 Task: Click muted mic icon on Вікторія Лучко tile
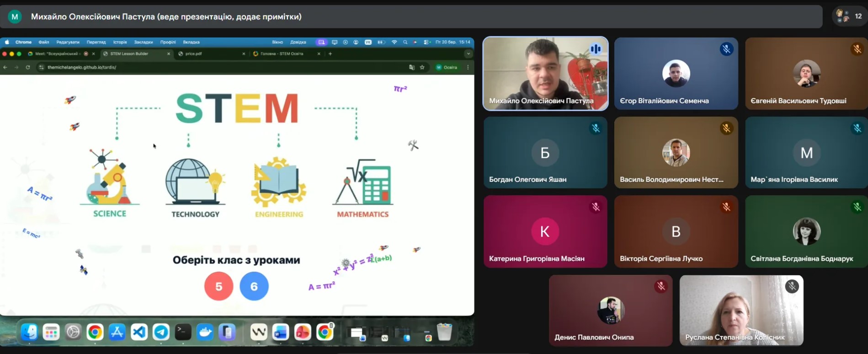(726, 207)
